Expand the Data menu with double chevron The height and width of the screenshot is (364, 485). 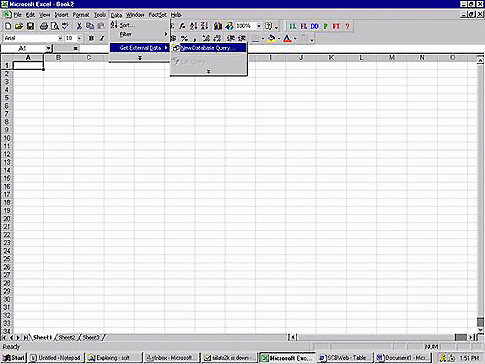point(140,58)
